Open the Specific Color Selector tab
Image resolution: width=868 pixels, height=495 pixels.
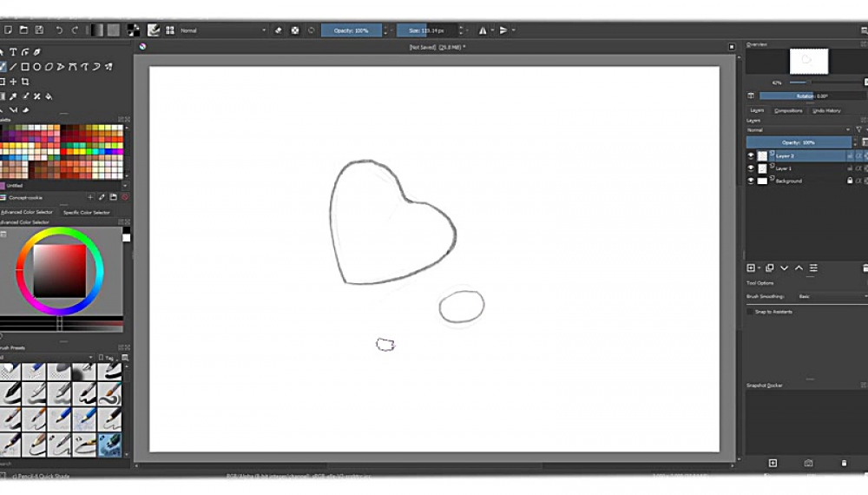click(87, 212)
